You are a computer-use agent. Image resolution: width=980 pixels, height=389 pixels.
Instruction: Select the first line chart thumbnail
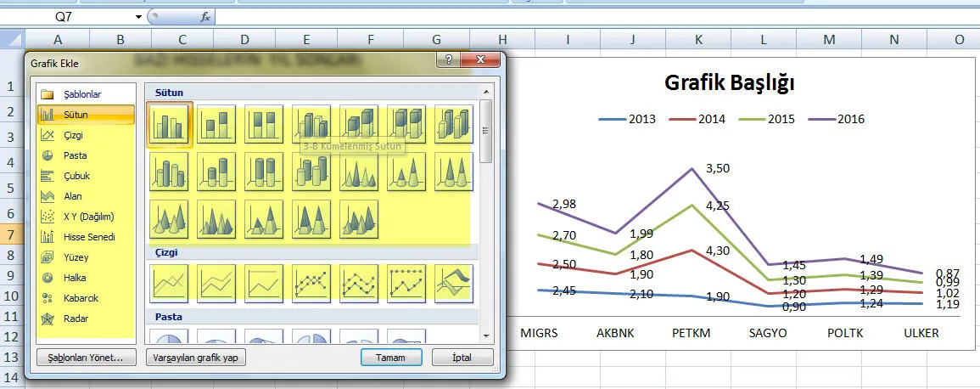(x=170, y=283)
